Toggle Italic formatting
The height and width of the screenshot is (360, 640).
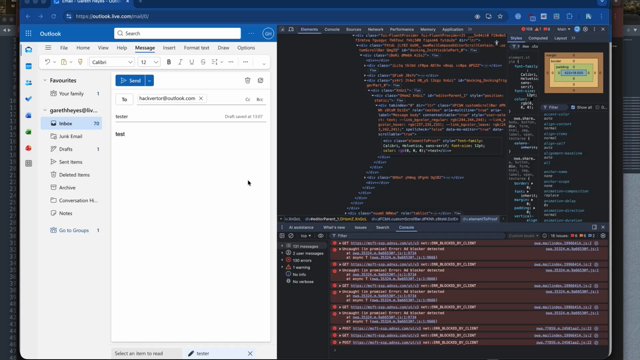[180, 62]
